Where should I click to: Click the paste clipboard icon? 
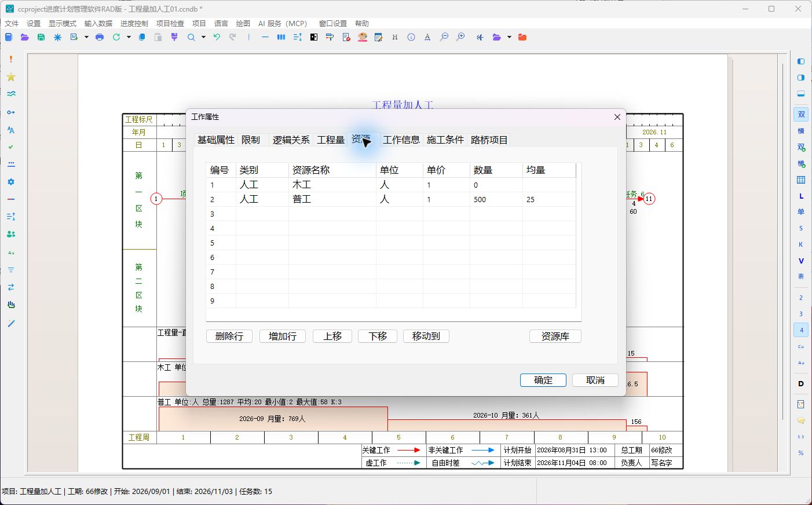point(158,37)
